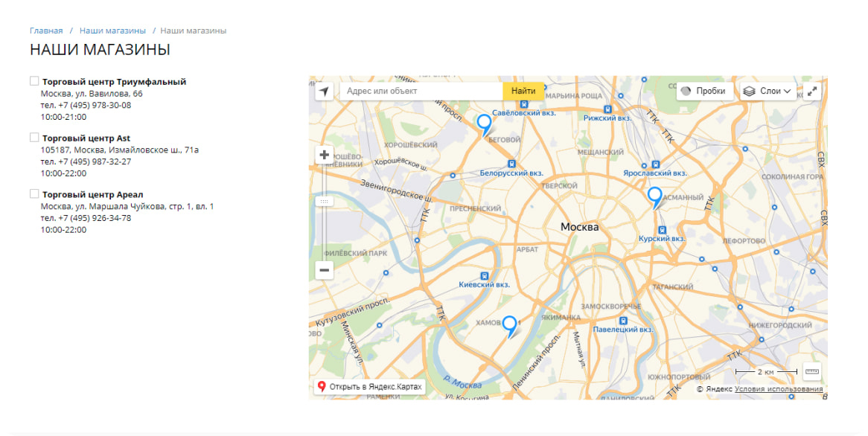Screen dimensions: 868x436
Task: Open map via Открыть в Яндекс.Картах
Action: pyautogui.click(x=369, y=387)
